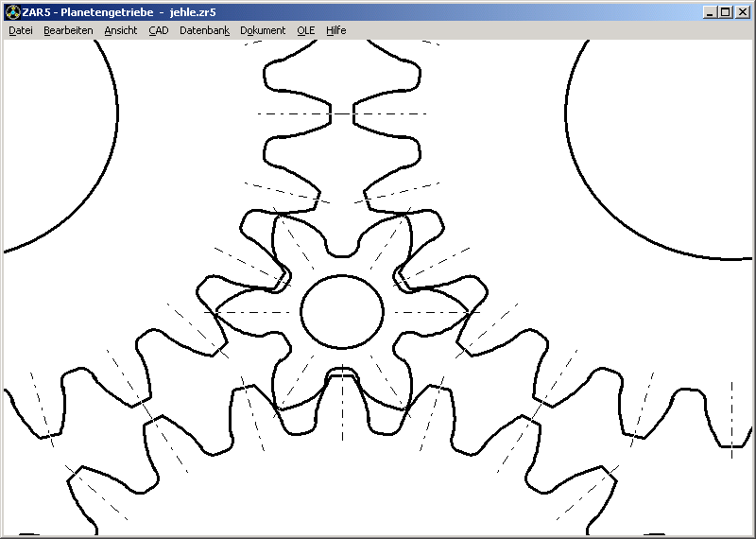
Task: Open the OLE menu
Action: pyautogui.click(x=306, y=30)
